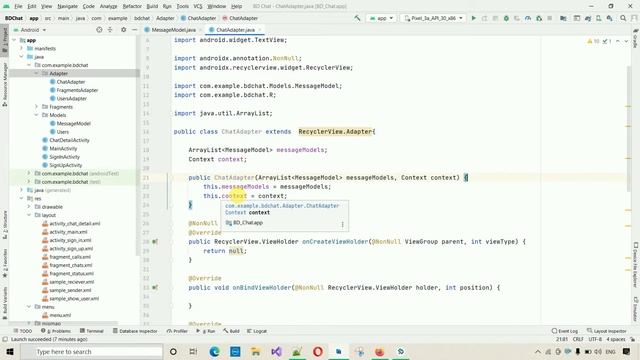Collapse the menu folder
Image resolution: width=640 pixels, height=360 pixels.
tap(29, 307)
